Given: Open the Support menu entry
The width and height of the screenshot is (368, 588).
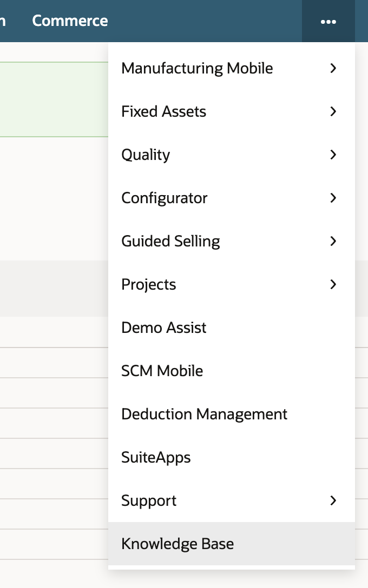Looking at the screenshot, I should pyautogui.click(x=231, y=500).
